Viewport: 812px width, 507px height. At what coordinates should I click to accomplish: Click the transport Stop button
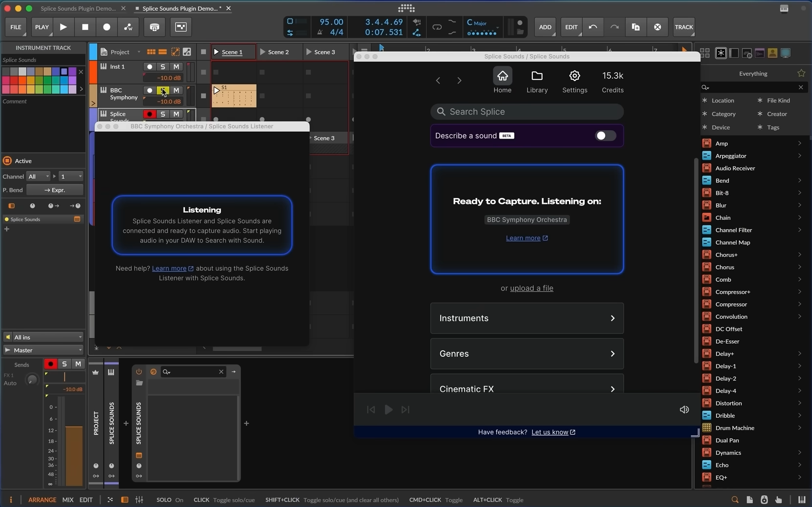tap(85, 27)
